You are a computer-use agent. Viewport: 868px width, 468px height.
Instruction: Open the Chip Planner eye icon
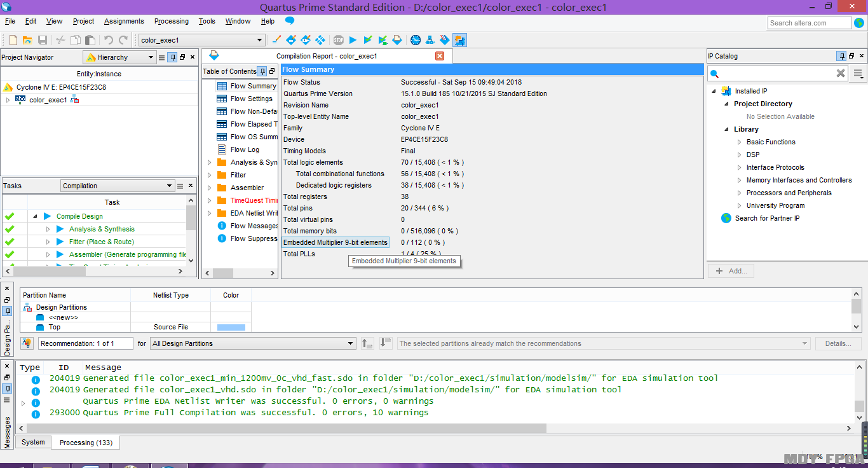[x=306, y=40]
